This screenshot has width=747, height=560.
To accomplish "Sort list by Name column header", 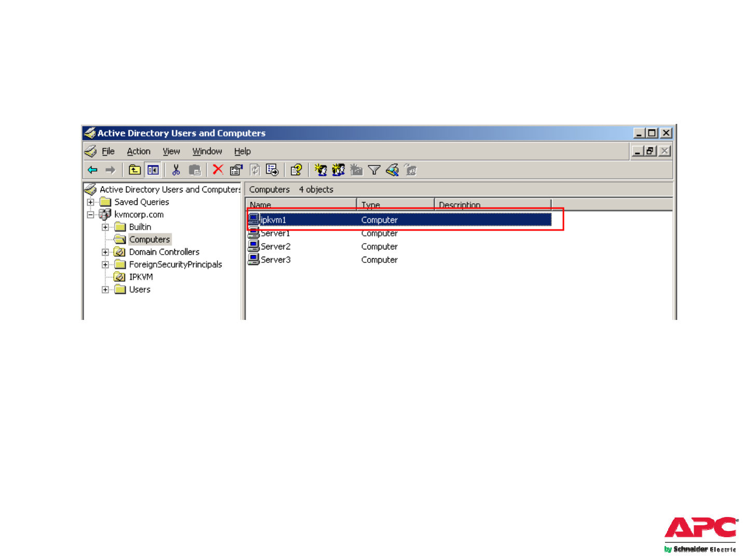I will pyautogui.click(x=301, y=204).
